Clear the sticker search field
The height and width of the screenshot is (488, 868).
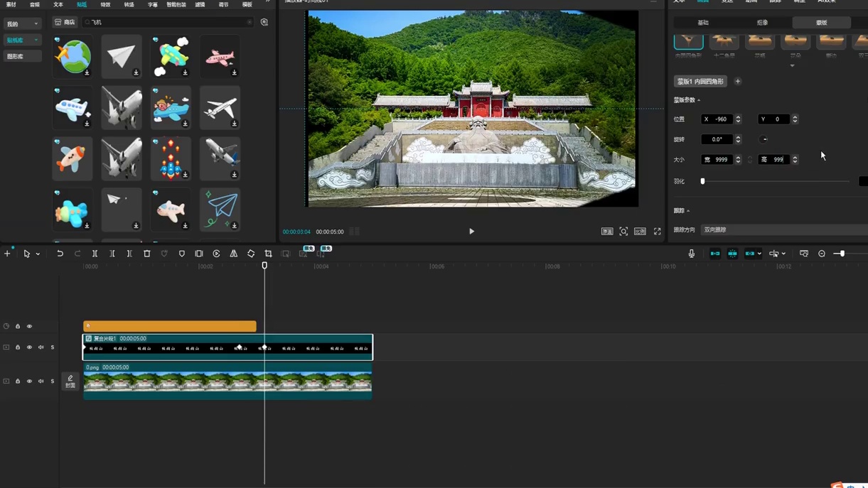[x=250, y=22]
